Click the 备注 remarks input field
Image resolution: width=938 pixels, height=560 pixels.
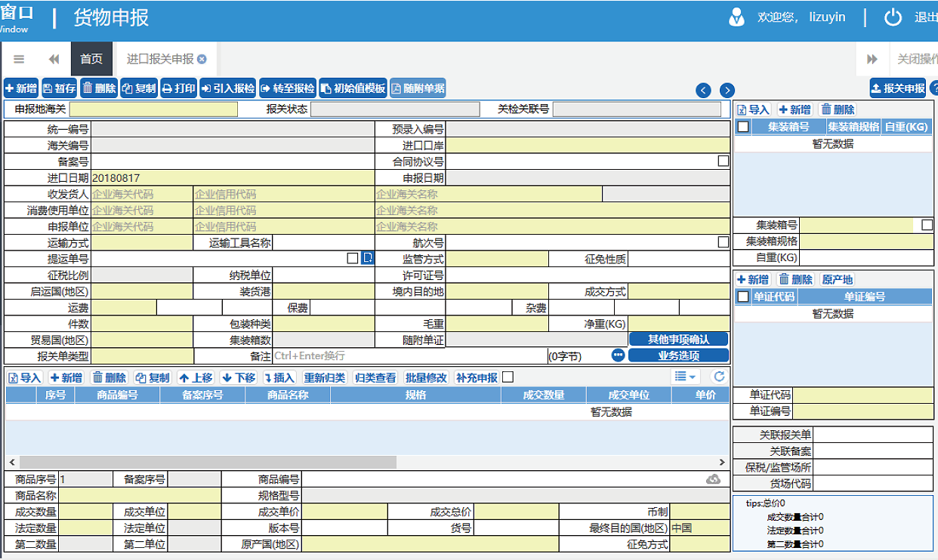click(x=409, y=355)
